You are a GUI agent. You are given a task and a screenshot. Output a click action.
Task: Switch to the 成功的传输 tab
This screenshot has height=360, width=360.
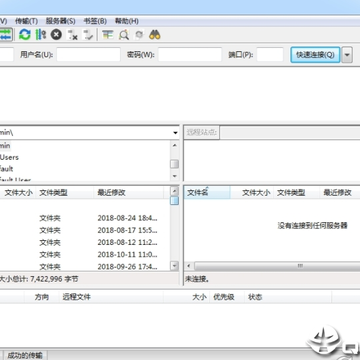(25, 355)
